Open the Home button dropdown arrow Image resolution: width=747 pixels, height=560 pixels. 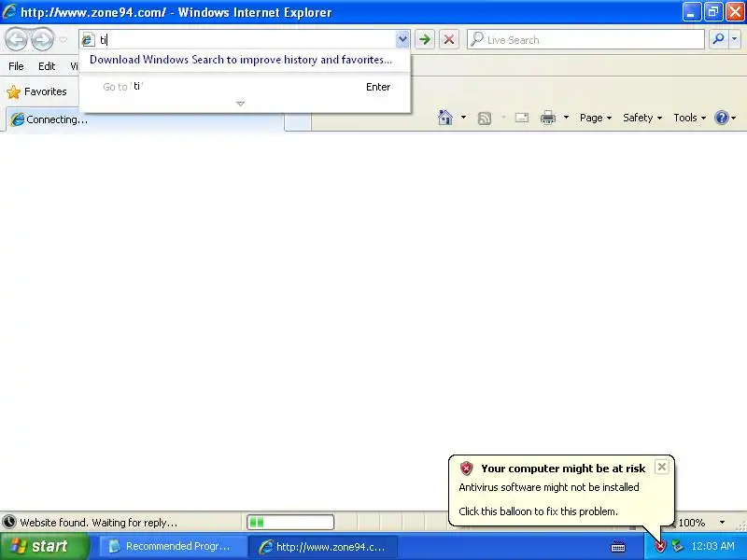pos(463,118)
